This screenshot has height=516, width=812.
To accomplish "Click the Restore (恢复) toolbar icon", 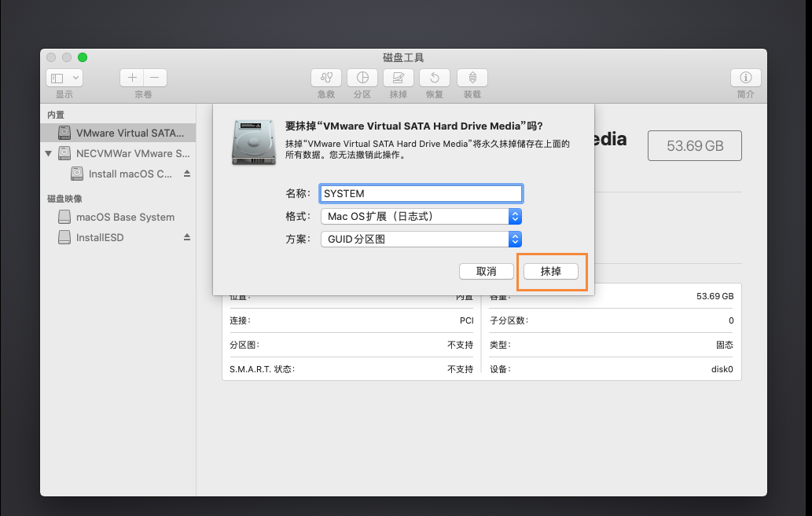I will tap(435, 78).
